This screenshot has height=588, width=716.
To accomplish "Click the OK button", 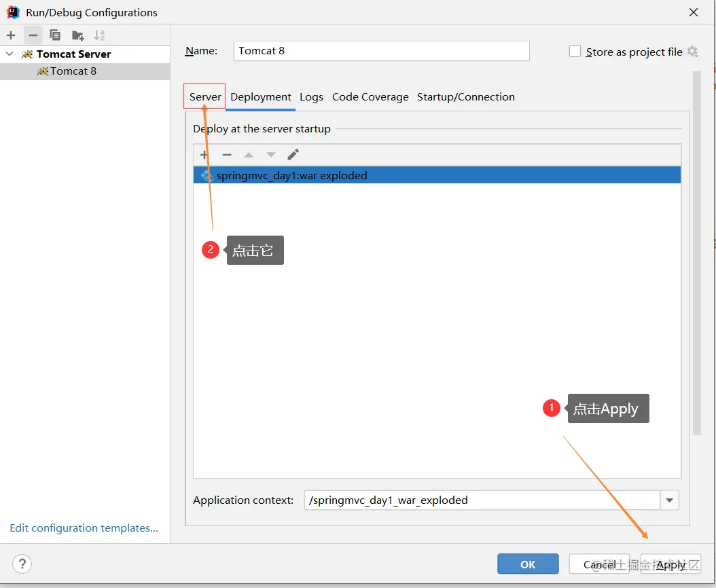I will click(528, 564).
